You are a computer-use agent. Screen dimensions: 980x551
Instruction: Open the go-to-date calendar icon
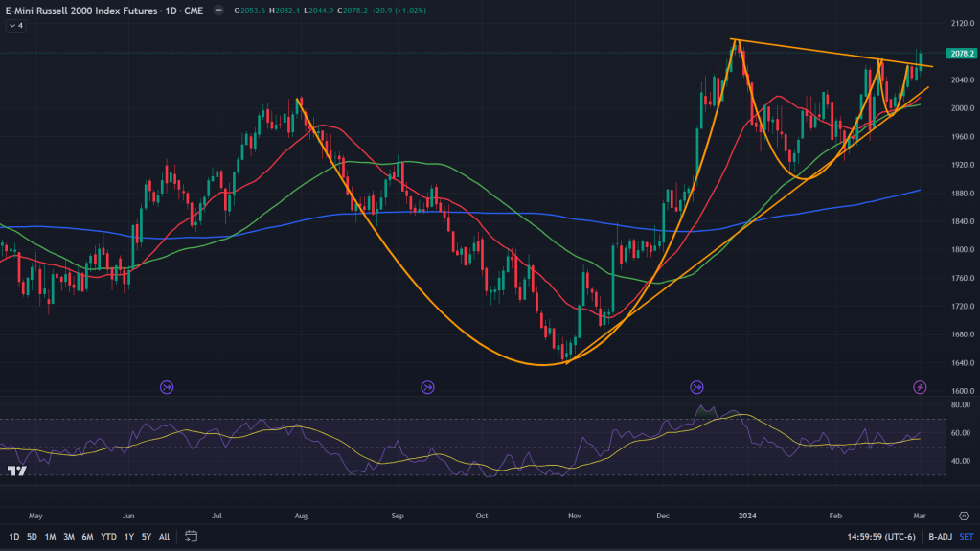(192, 536)
